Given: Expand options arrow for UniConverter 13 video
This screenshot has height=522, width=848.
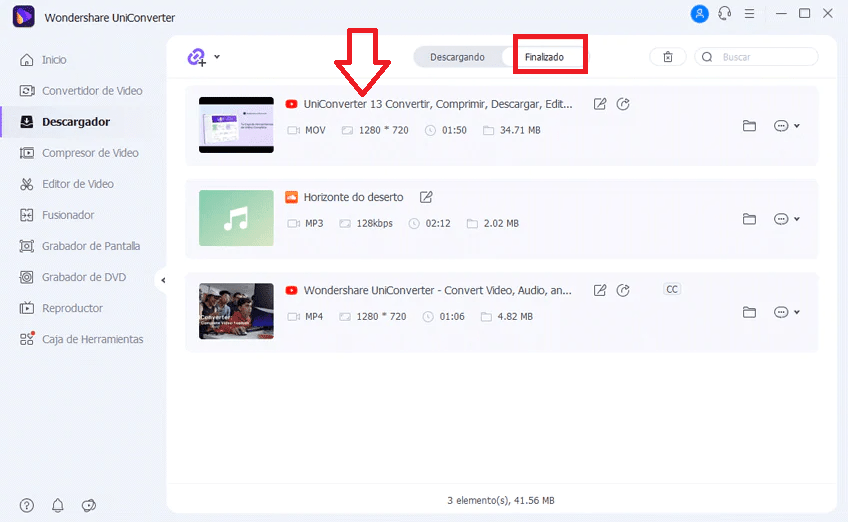Looking at the screenshot, I should (x=797, y=126).
